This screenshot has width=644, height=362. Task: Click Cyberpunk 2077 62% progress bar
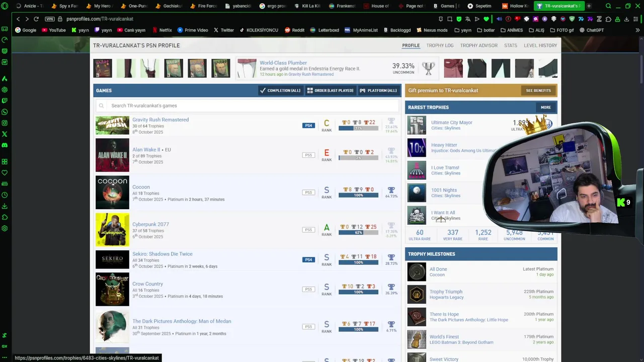(x=358, y=233)
